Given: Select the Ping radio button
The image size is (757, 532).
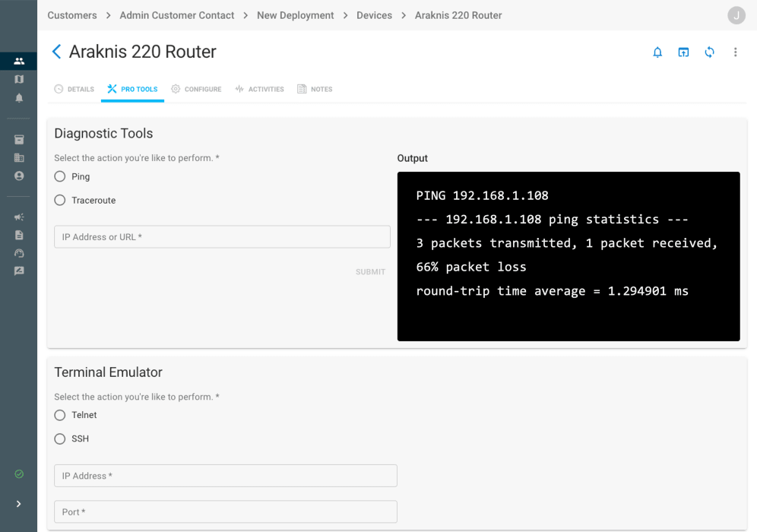Looking at the screenshot, I should 60,176.
